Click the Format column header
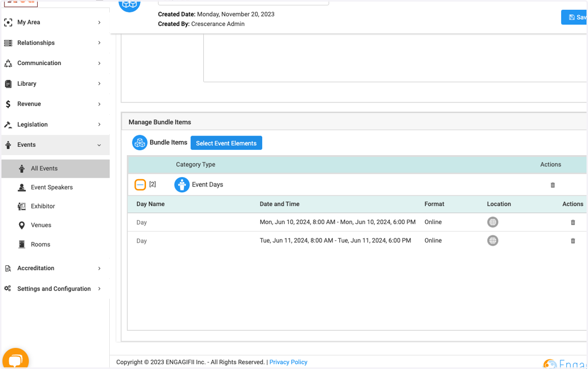This screenshot has height=369, width=588. [434, 204]
